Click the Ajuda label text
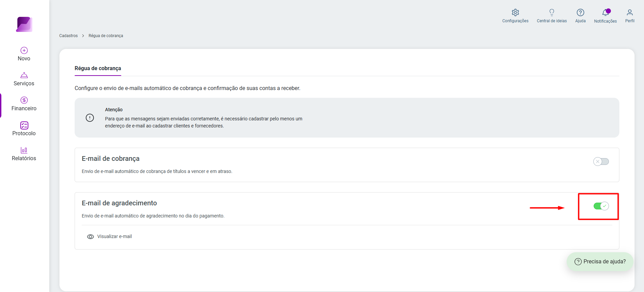Viewport: 644px width, 292px height. pyautogui.click(x=580, y=21)
